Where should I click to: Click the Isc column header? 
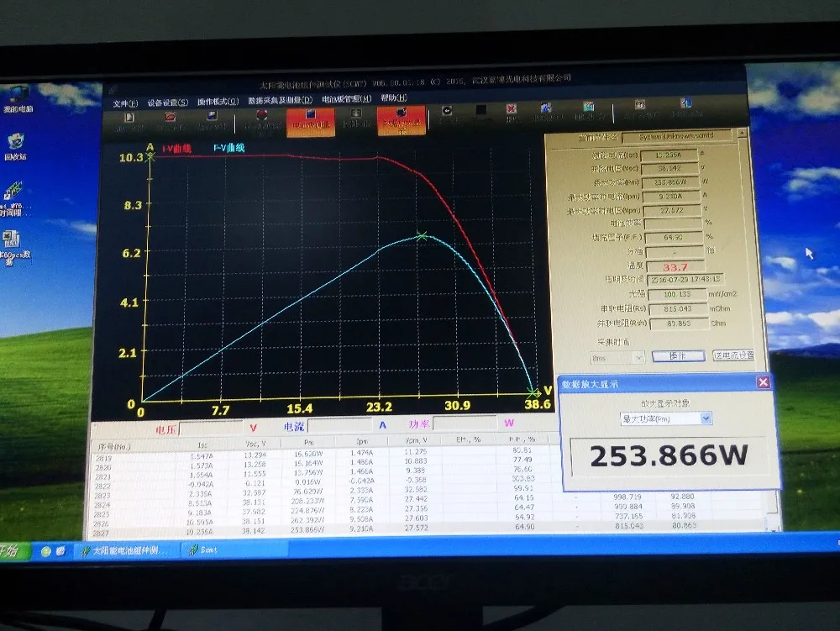tap(202, 445)
